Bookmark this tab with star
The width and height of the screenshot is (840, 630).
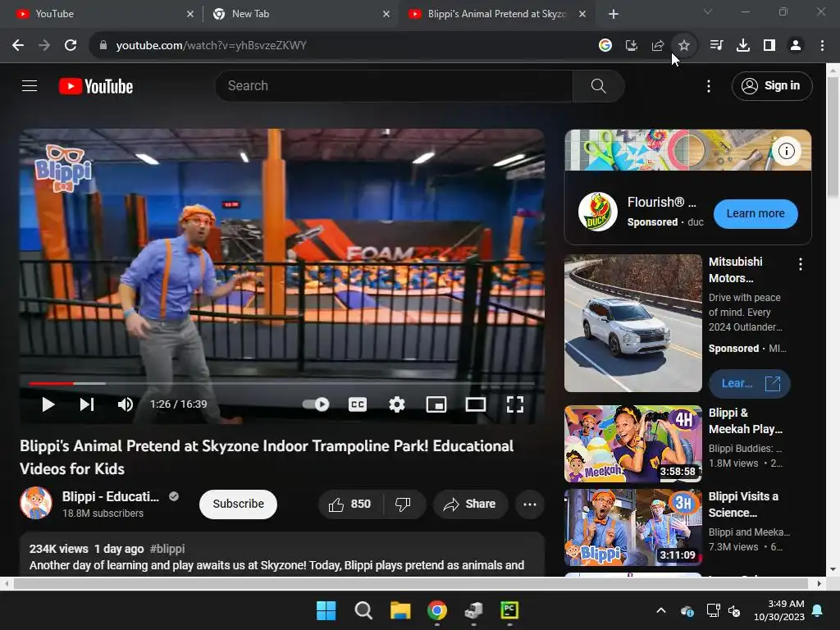tap(684, 46)
